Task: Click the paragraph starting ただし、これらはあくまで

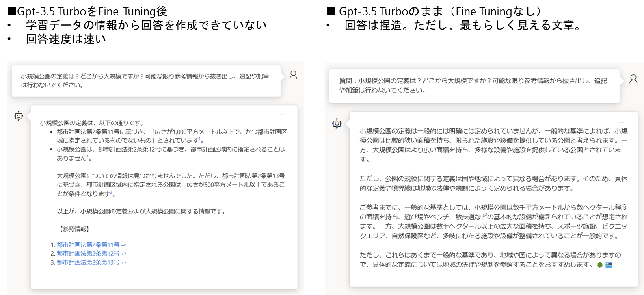Action: (490, 260)
